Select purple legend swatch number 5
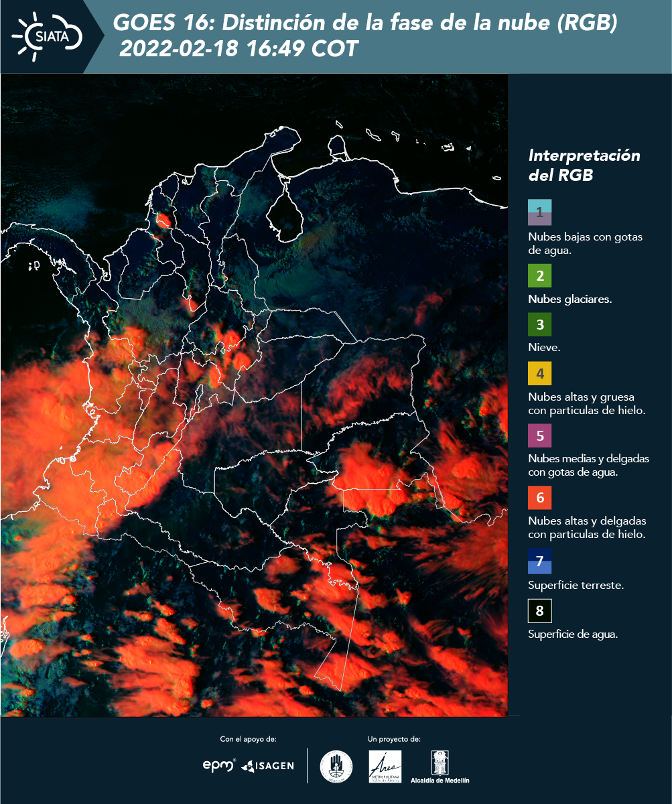 (540, 435)
